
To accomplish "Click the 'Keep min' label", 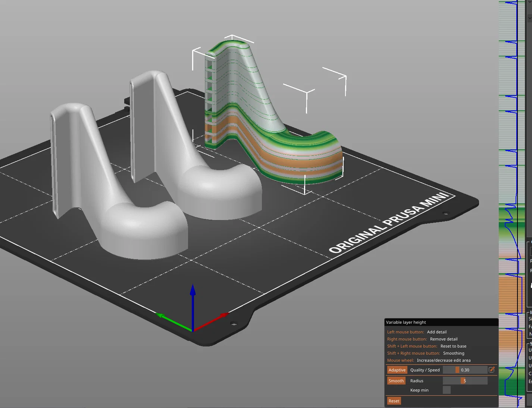I will point(419,390).
